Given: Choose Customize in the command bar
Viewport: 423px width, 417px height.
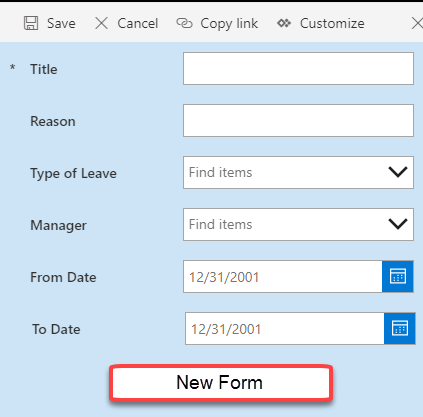Looking at the screenshot, I should (332, 23).
